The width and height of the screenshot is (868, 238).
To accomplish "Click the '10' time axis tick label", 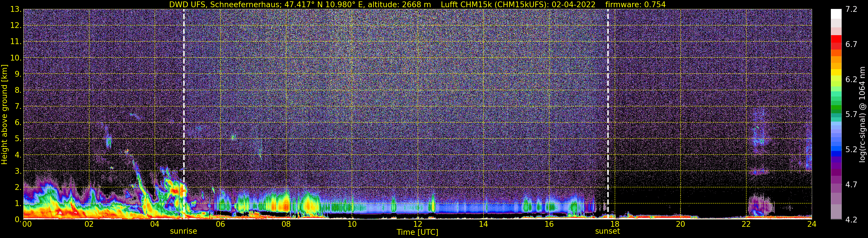I will pos(352,224).
